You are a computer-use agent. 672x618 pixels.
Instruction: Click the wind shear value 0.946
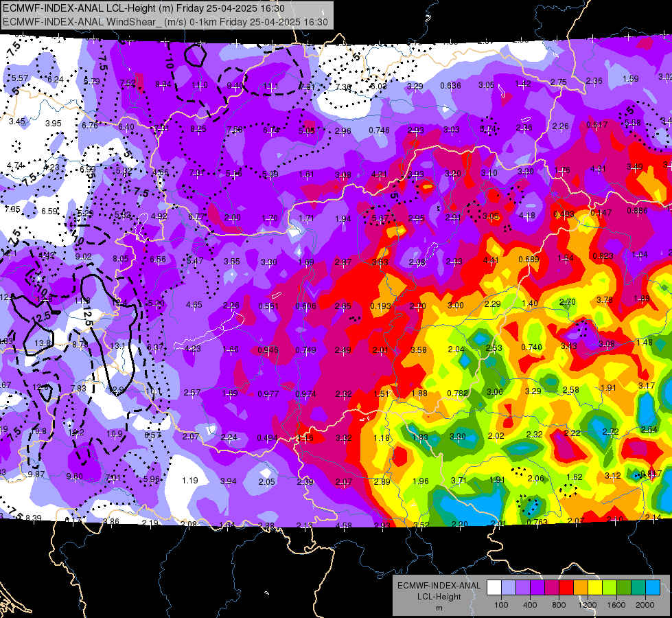pos(268,350)
